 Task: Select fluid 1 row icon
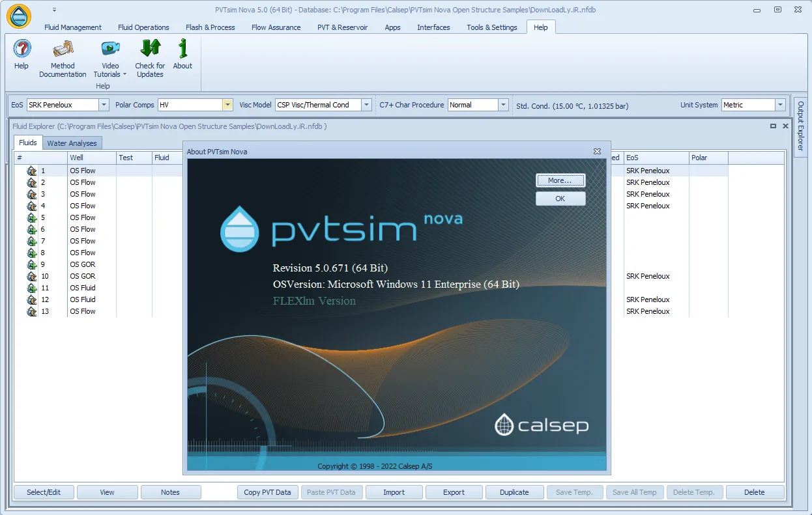point(31,171)
